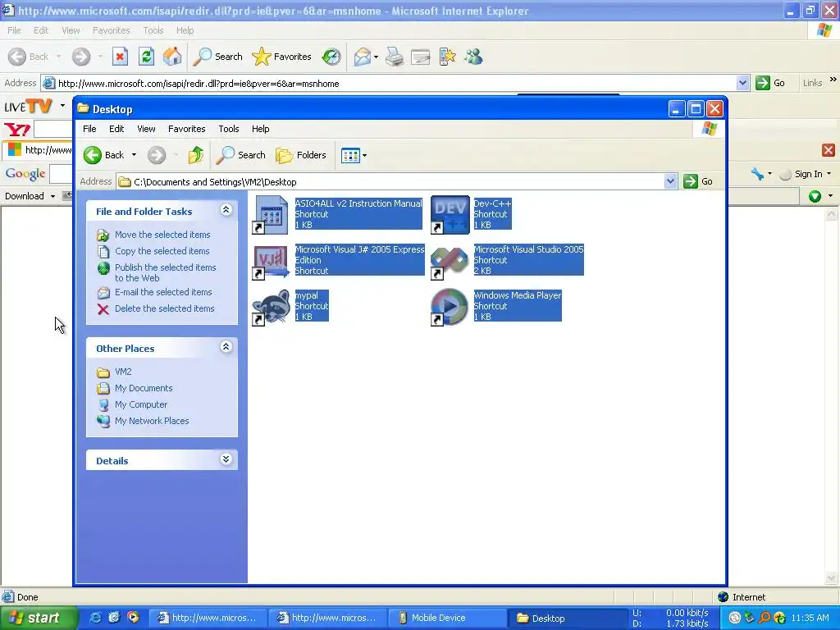This screenshot has width=840, height=630.
Task: Click the Back button in Internet Explorer
Action: tap(29, 57)
